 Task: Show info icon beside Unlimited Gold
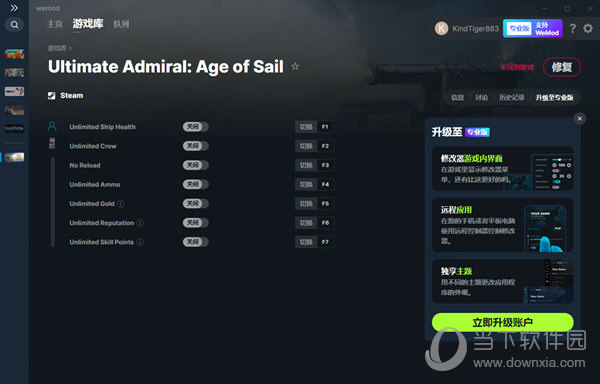(x=121, y=204)
